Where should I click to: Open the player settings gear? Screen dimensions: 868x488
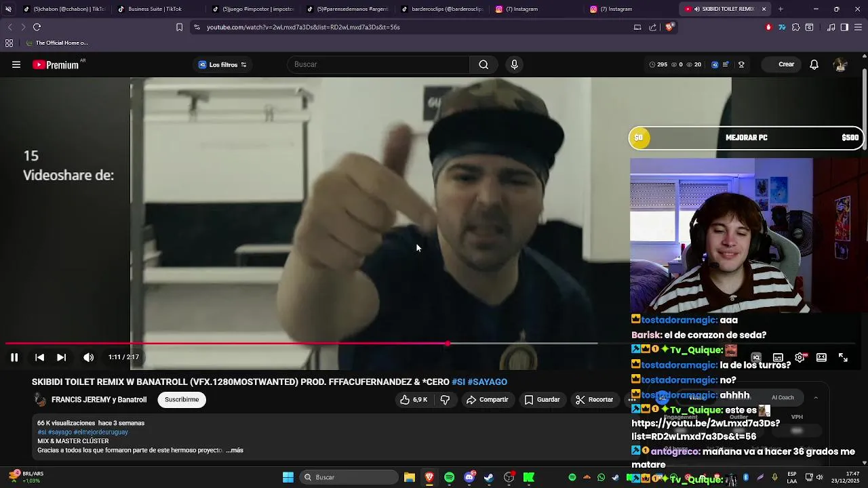click(x=800, y=357)
